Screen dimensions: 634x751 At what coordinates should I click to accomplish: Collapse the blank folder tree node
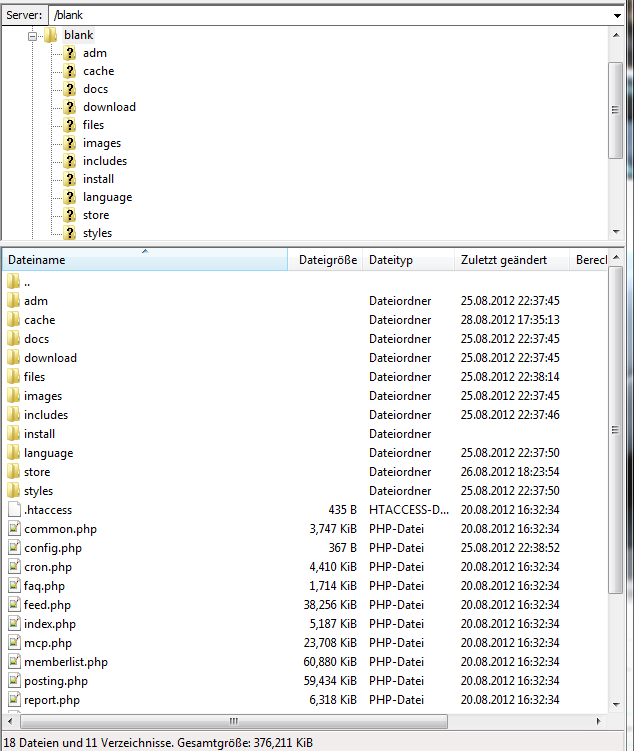coord(33,35)
